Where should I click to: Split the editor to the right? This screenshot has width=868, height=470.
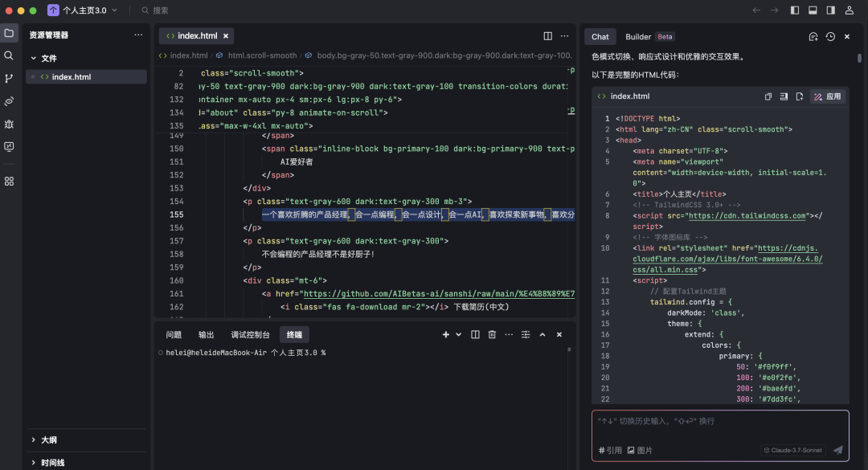click(547, 36)
